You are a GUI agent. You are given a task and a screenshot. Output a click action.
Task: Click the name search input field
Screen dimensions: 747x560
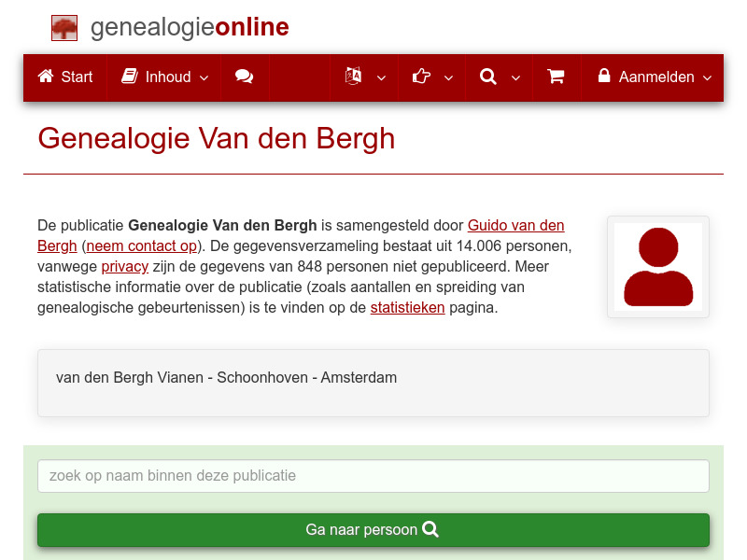pos(373,476)
